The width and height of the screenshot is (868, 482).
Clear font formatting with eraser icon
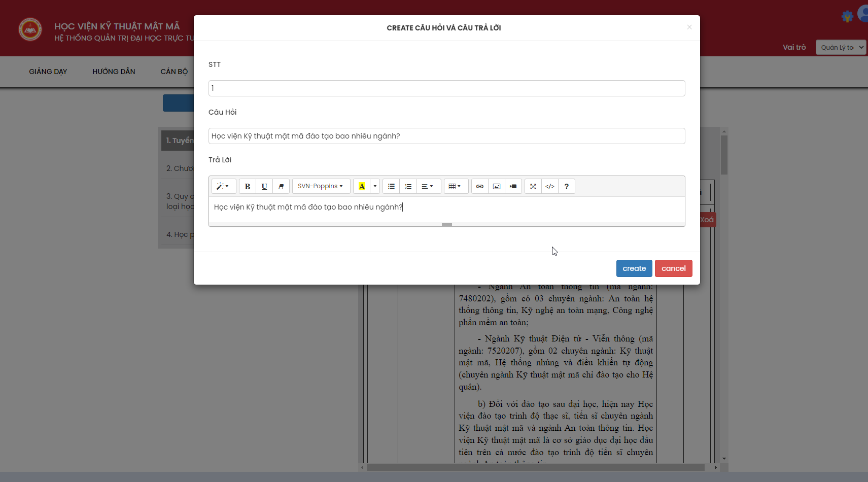pyautogui.click(x=281, y=186)
